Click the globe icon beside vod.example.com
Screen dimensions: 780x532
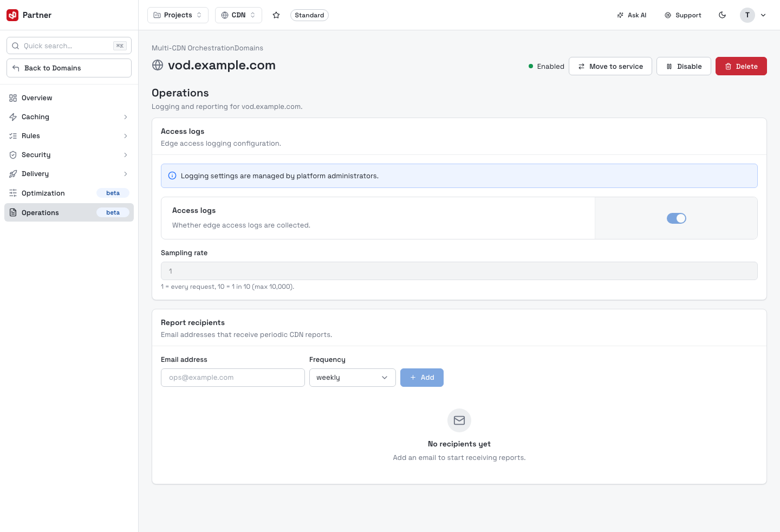158,65
